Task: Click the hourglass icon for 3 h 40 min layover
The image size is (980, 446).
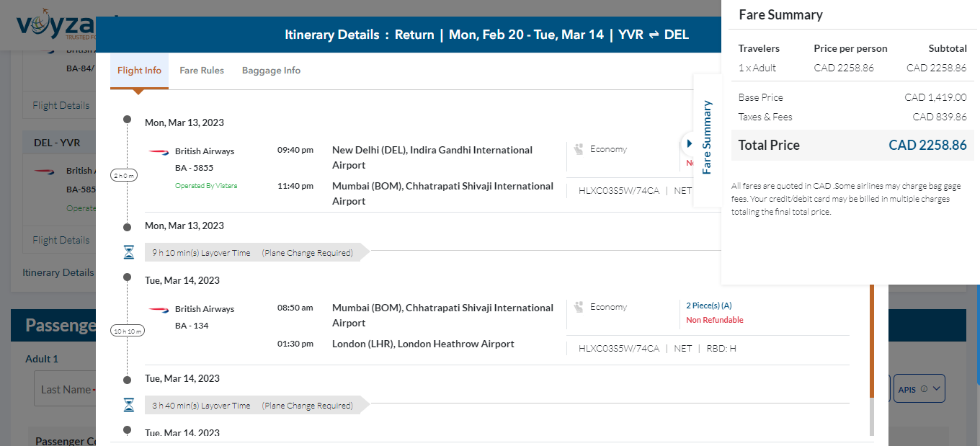Action: point(128,405)
